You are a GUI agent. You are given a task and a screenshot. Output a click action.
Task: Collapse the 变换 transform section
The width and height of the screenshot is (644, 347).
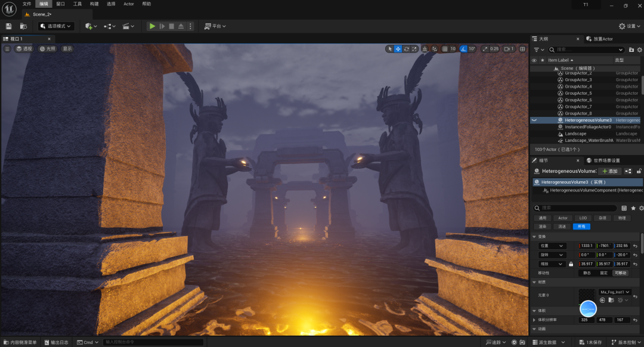coord(534,237)
